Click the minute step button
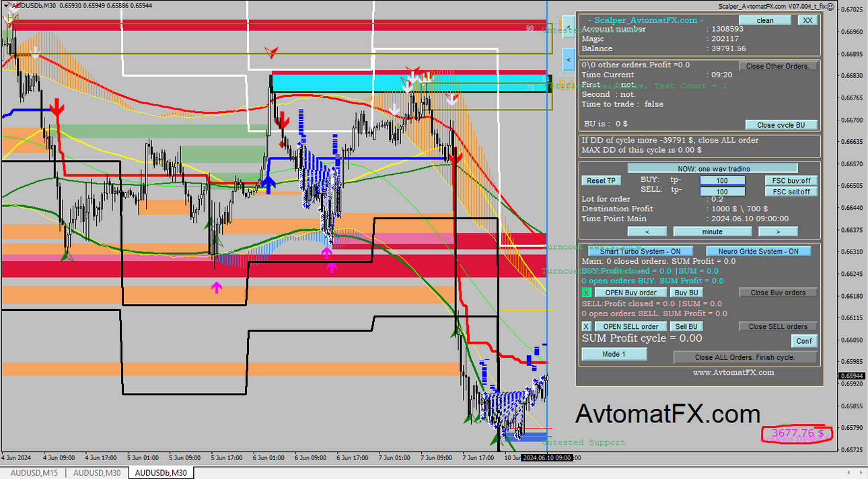This screenshot has width=868, height=479. [x=713, y=231]
